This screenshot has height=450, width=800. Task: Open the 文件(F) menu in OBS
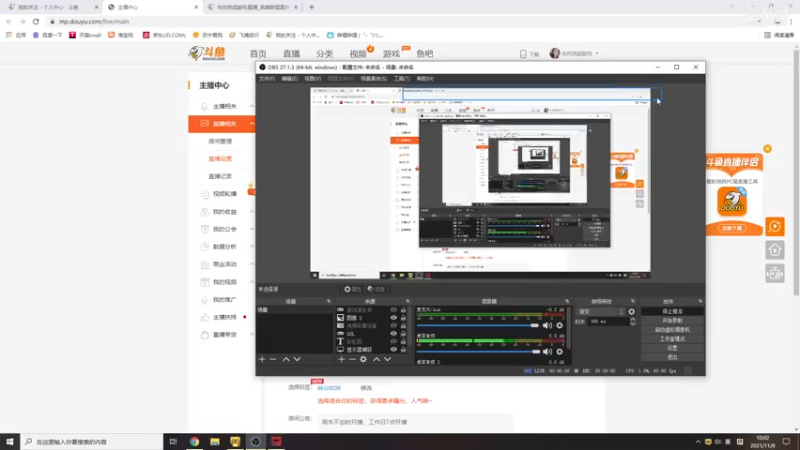coord(266,79)
